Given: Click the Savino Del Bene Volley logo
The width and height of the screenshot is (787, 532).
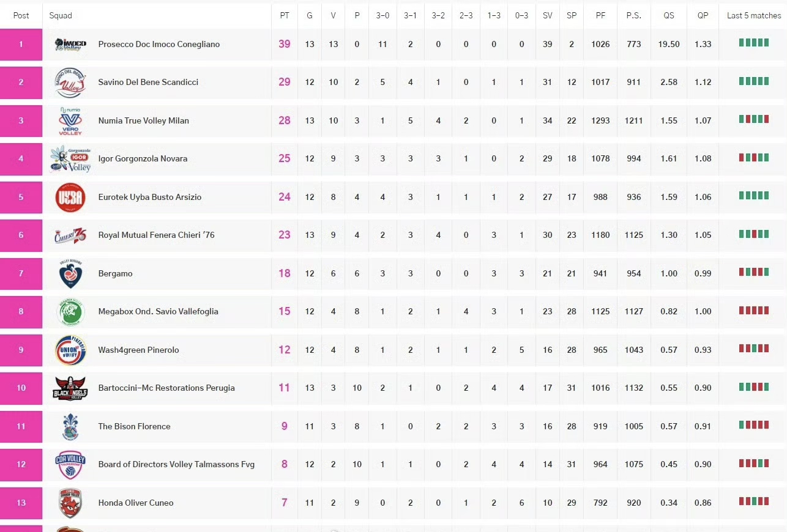Looking at the screenshot, I should click(70, 82).
